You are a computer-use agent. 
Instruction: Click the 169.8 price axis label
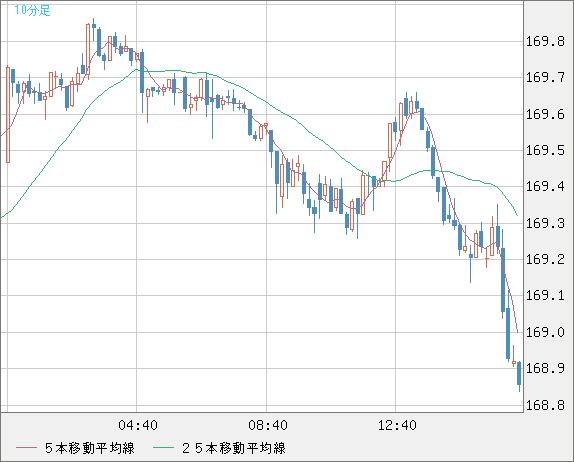pos(545,41)
